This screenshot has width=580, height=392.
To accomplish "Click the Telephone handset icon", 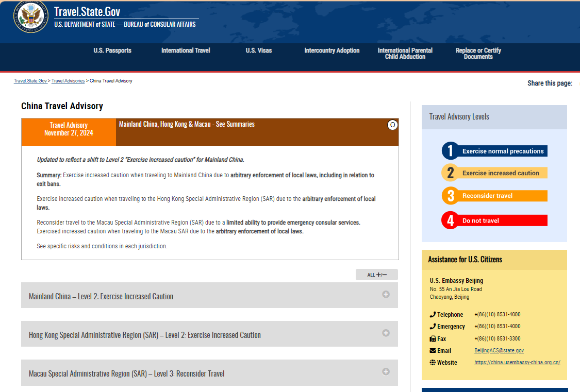I will [433, 314].
